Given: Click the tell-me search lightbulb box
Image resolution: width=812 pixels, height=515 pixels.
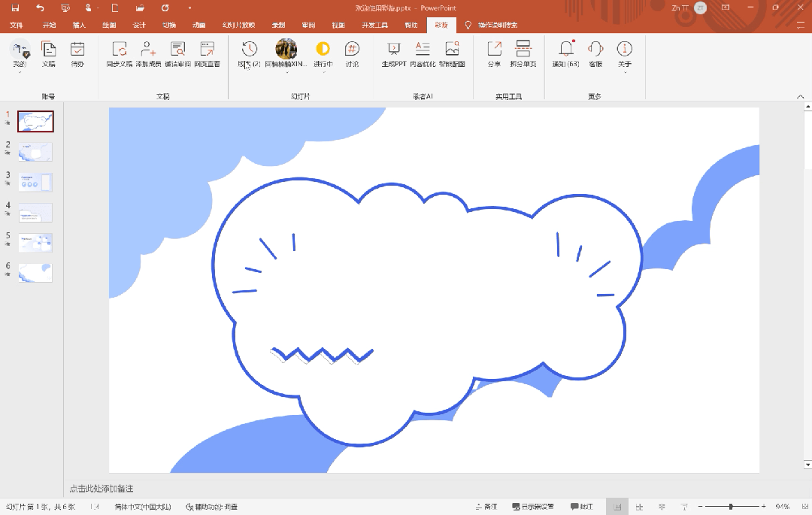Looking at the screenshot, I should [491, 25].
